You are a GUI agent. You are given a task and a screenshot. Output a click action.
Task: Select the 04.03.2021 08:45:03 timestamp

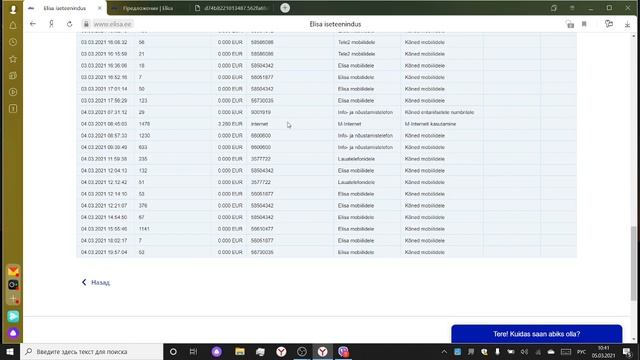tap(104, 124)
